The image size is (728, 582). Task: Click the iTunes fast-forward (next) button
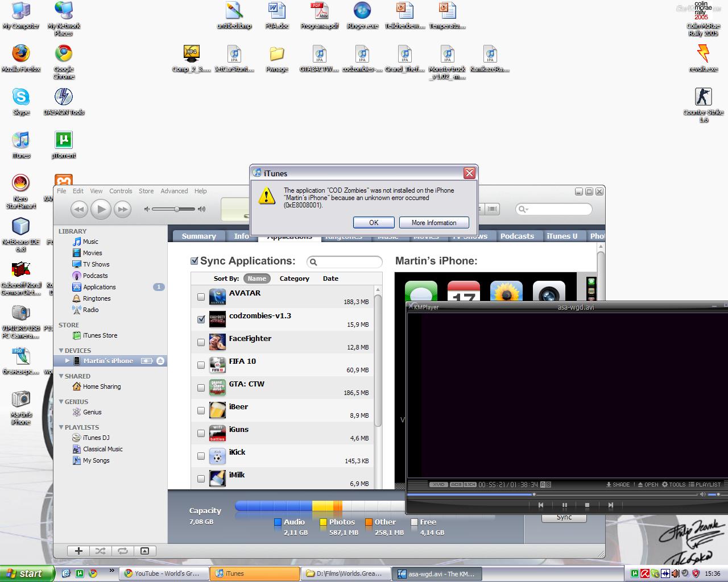[x=122, y=209]
